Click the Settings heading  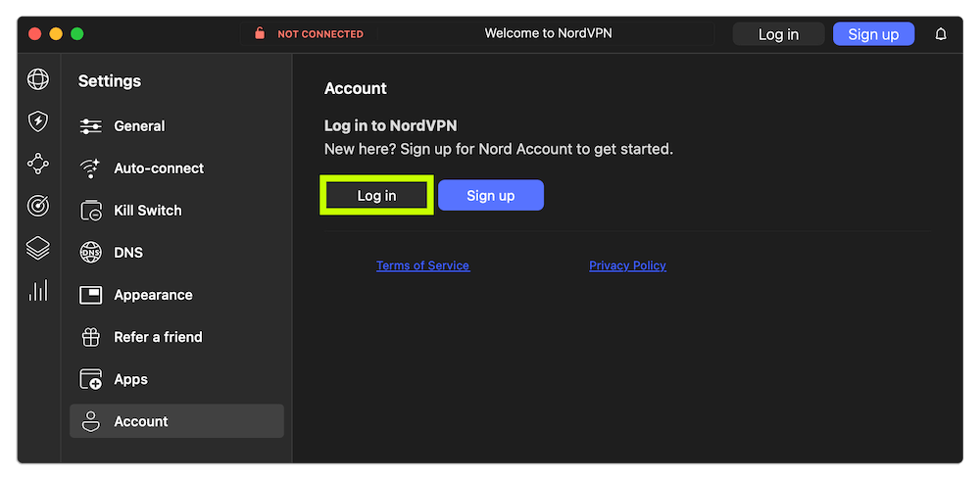click(x=110, y=81)
